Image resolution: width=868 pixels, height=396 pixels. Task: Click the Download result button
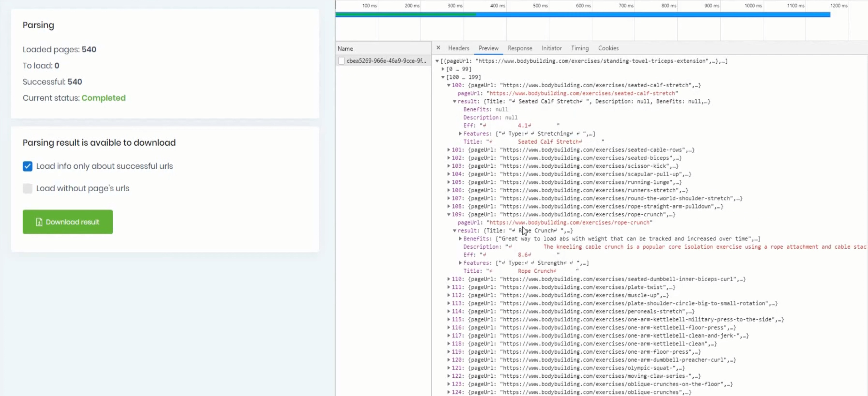coord(68,222)
